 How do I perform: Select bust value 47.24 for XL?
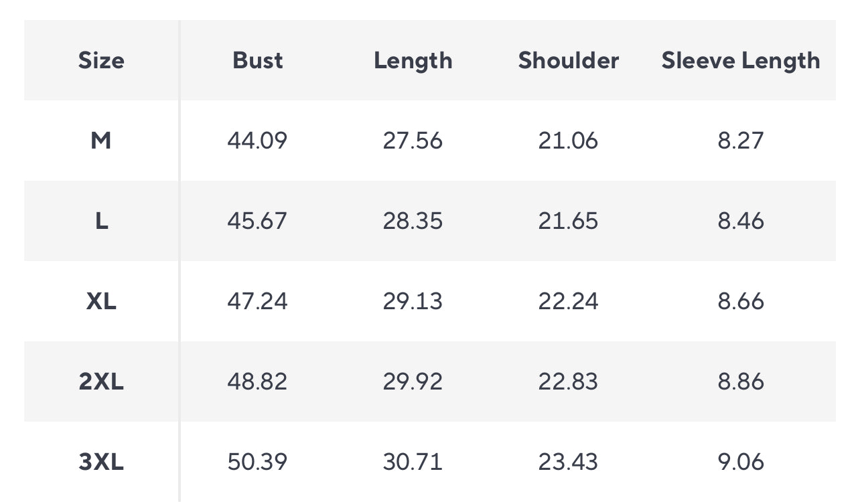pyautogui.click(x=257, y=301)
